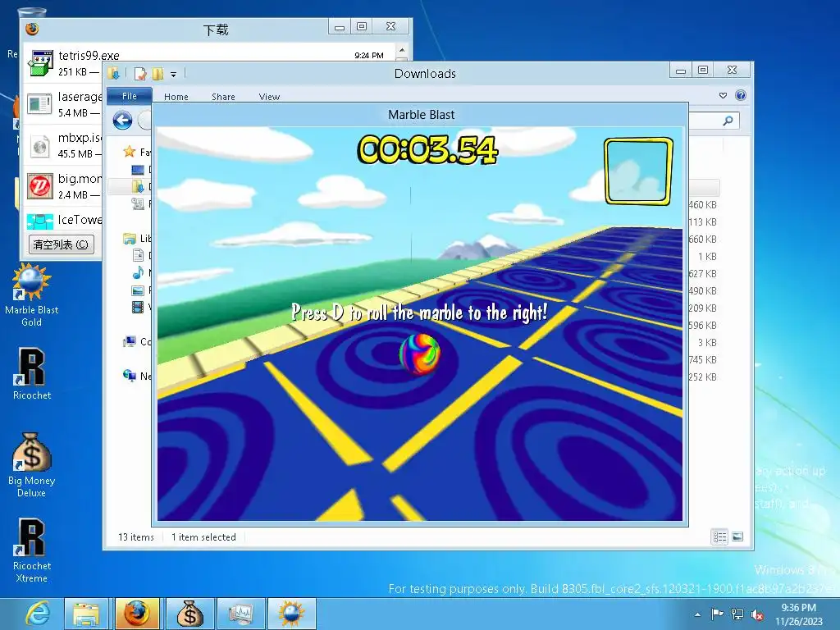Viewport: 840px width, 630px height.
Task: Click the tetris99.exe download entry
Action: 210,62
